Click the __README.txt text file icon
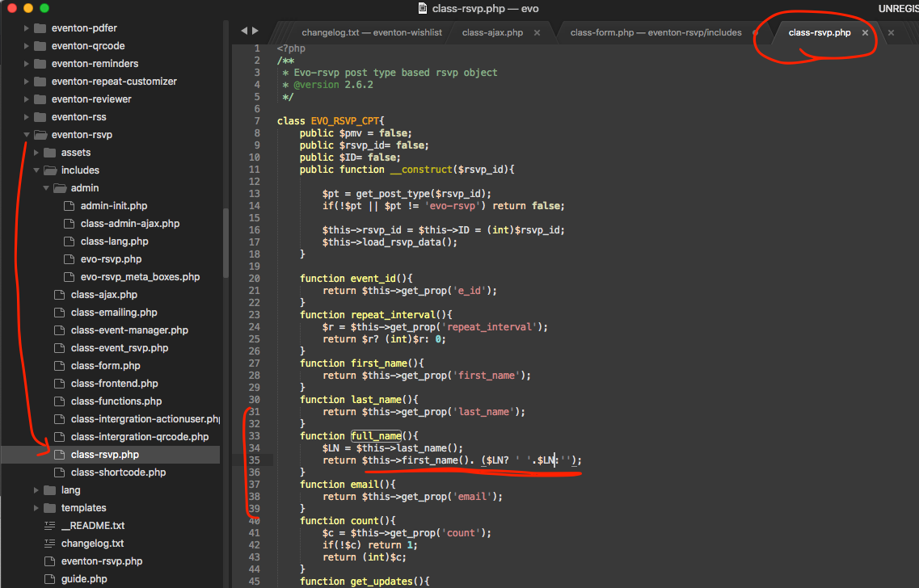The image size is (919, 588). pyautogui.click(x=49, y=526)
